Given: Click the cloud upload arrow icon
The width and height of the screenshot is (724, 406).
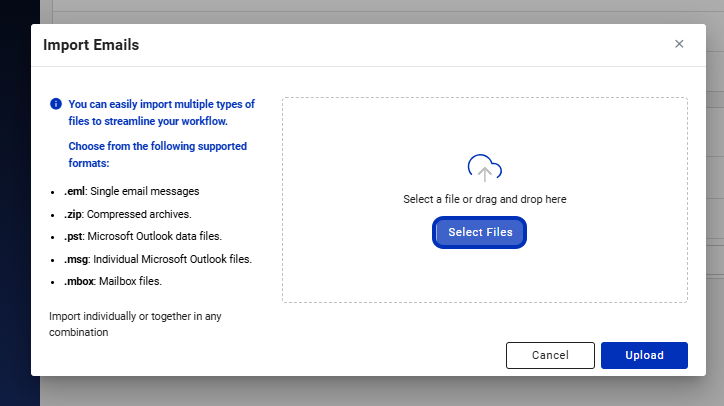Looking at the screenshot, I should [484, 168].
